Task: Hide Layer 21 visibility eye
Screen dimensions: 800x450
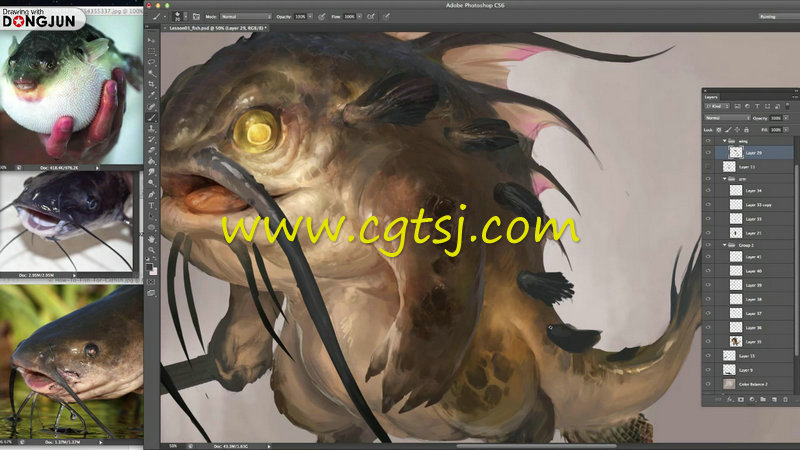Action: coord(708,232)
